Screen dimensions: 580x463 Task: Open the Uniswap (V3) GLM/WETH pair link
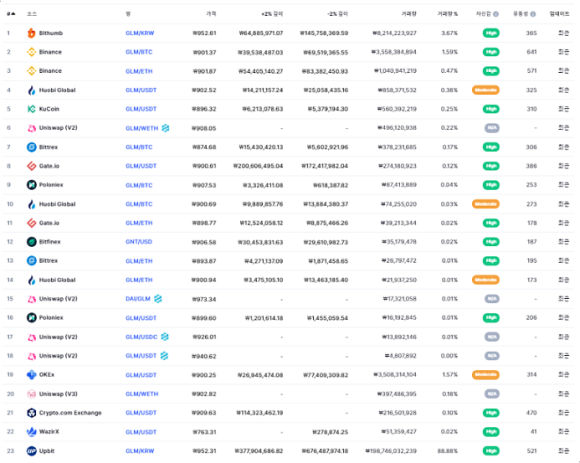point(142,394)
